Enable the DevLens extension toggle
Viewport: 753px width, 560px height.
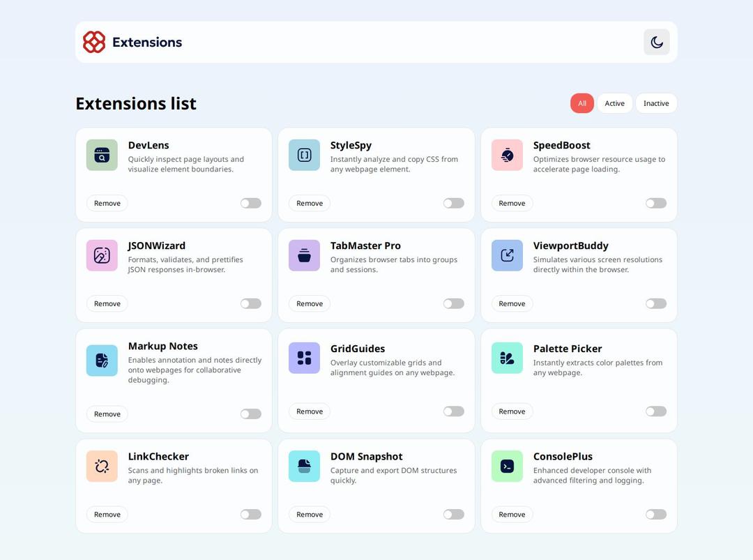point(251,203)
